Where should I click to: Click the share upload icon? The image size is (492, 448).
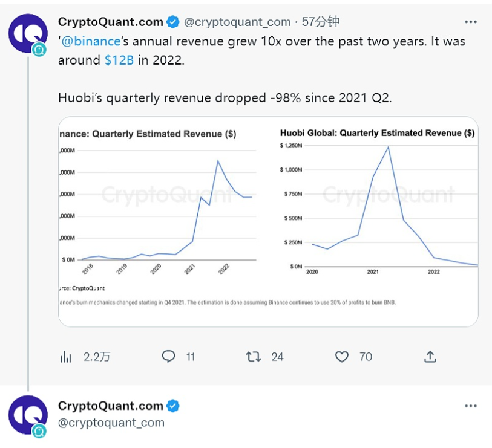(430, 357)
